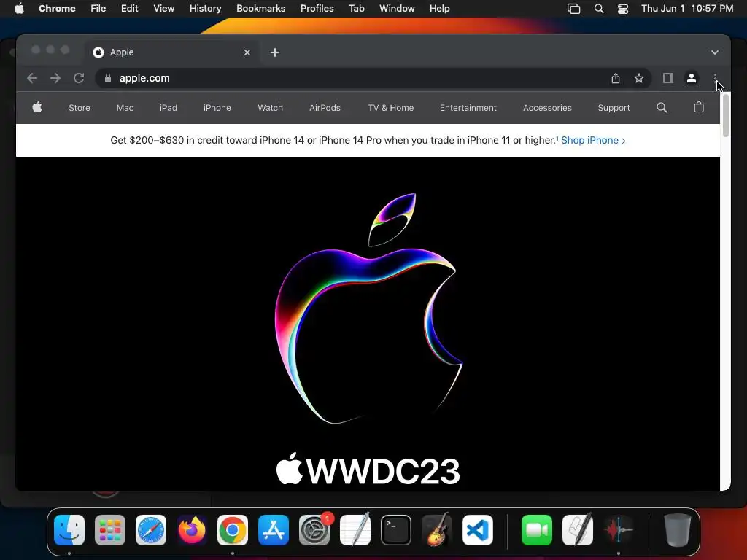This screenshot has height=560, width=747.
Task: Expand the tab search chevron
Action: tap(715, 52)
